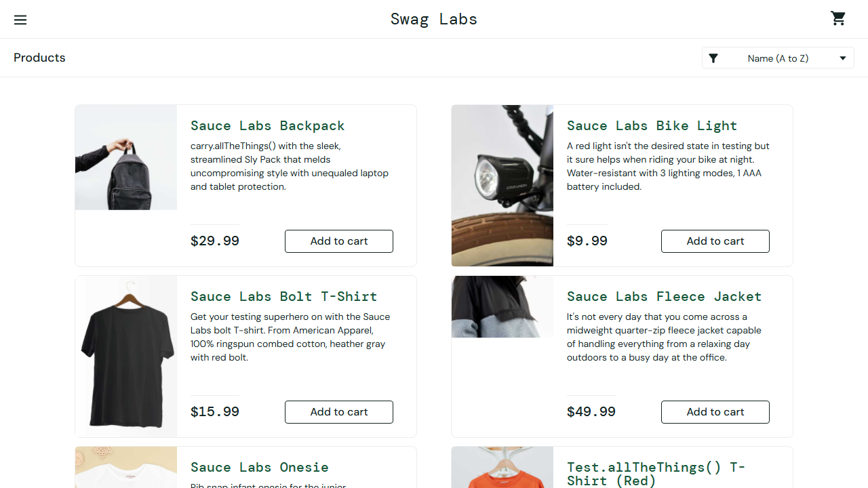Open Sauce Labs Onesie title link
The width and height of the screenshot is (868, 488).
coord(260,467)
